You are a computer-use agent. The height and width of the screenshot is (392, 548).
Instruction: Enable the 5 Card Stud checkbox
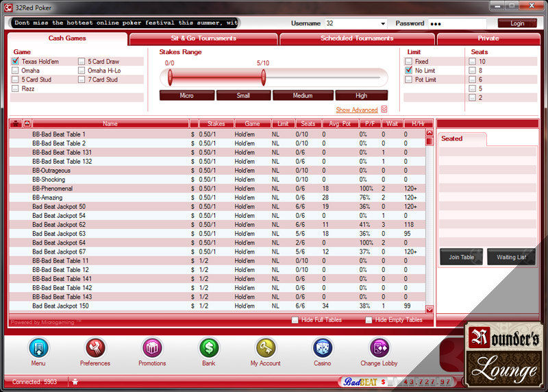tap(15, 79)
